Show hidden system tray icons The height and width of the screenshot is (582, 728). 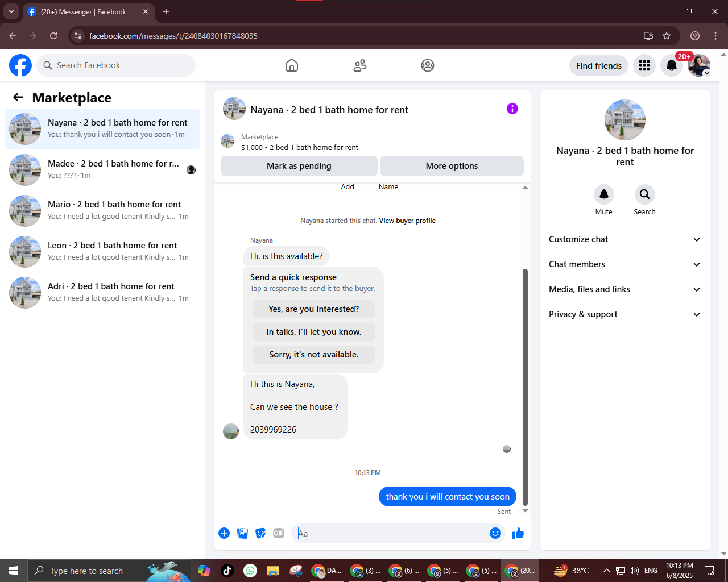click(x=606, y=571)
